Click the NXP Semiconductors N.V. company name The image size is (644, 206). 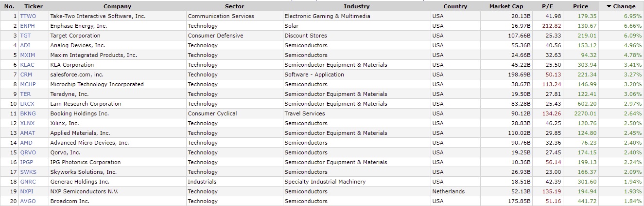84,191
